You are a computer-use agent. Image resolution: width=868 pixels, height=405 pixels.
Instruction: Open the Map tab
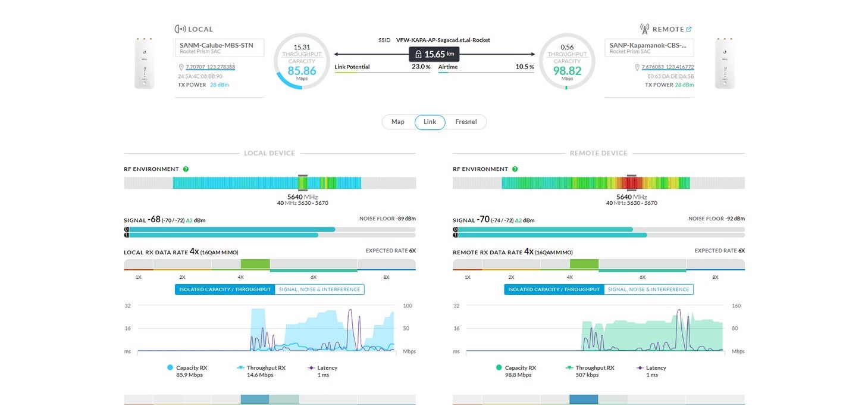tap(398, 122)
